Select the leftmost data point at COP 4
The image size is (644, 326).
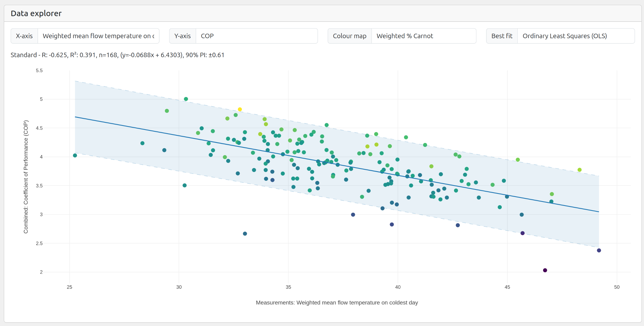coord(75,155)
